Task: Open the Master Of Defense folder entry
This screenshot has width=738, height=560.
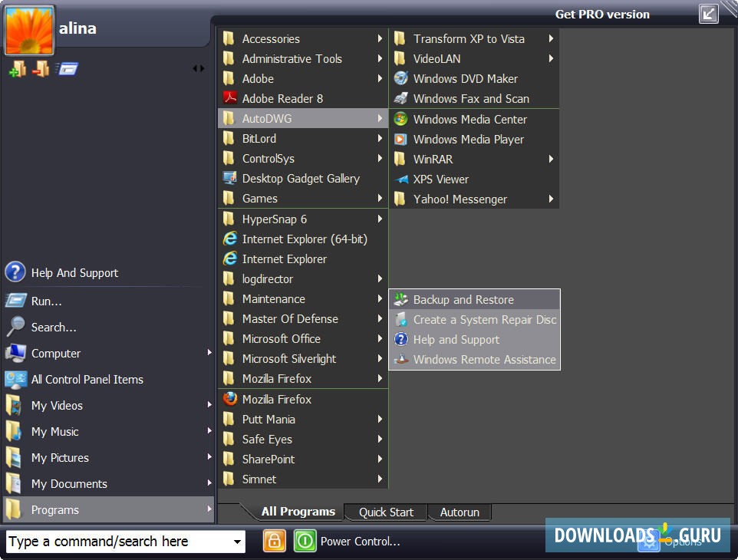Action: 303,318
